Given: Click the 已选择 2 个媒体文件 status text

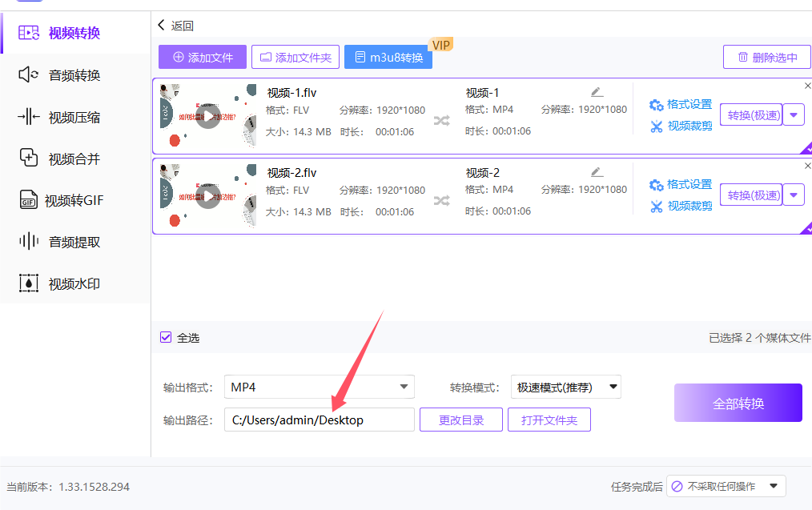Looking at the screenshot, I should (760, 338).
